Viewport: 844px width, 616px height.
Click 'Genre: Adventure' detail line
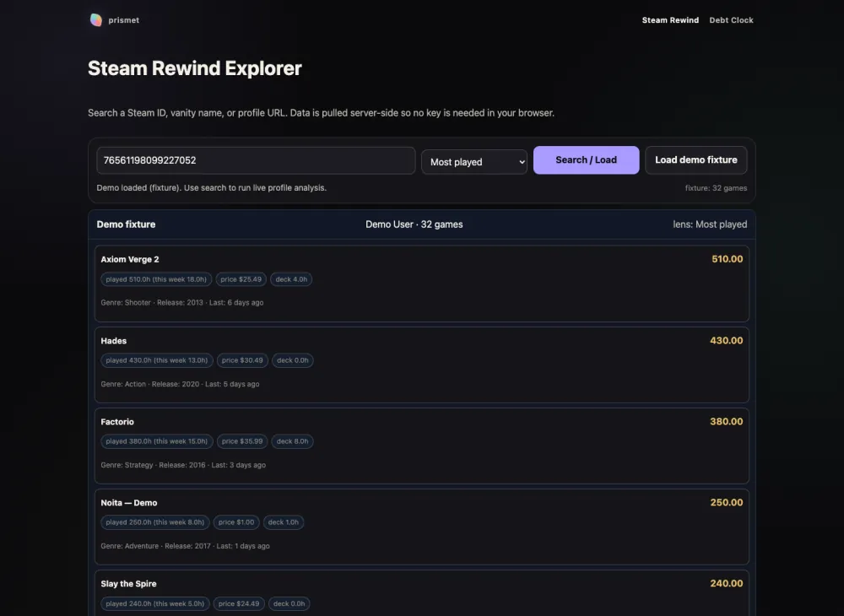pos(185,546)
